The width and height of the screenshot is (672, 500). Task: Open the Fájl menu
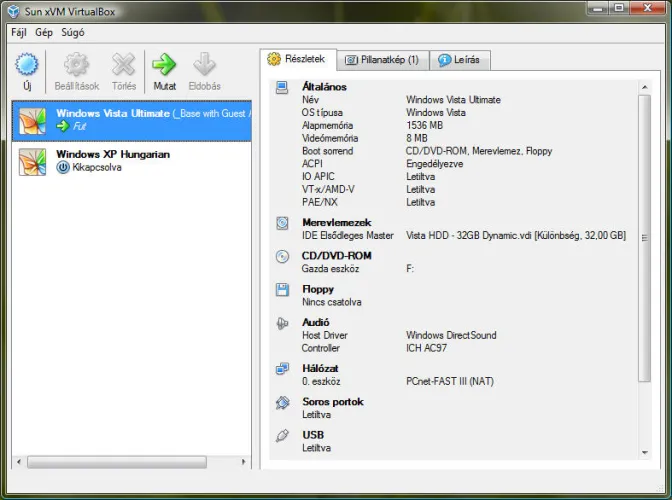click(18, 32)
